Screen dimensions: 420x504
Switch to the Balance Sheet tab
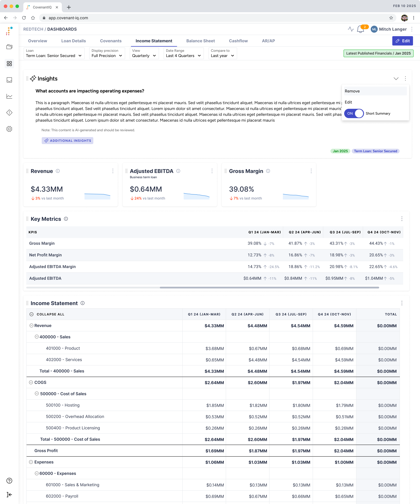pos(201,41)
